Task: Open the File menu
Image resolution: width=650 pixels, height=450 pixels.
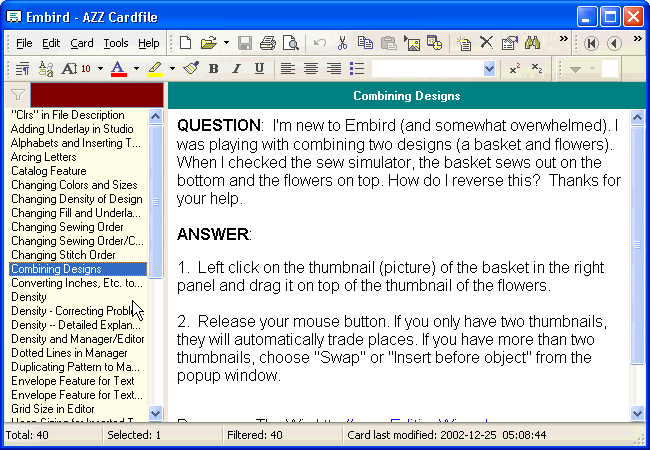Action: click(24, 43)
